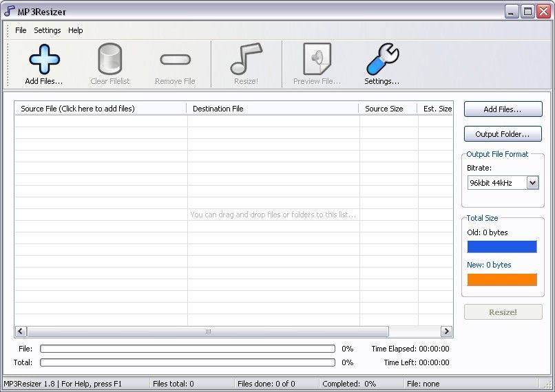Click 'MP3Resizer 1.8 | For Help, press F1' status text

coord(63,384)
